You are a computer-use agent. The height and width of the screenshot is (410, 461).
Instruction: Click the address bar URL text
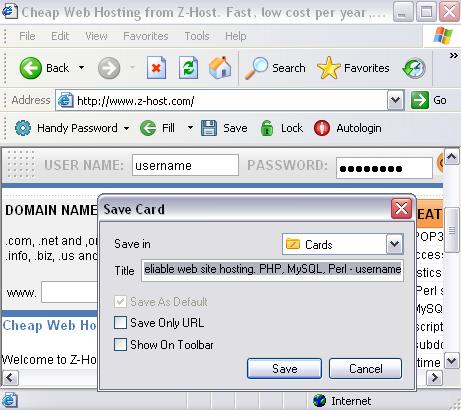[135, 101]
